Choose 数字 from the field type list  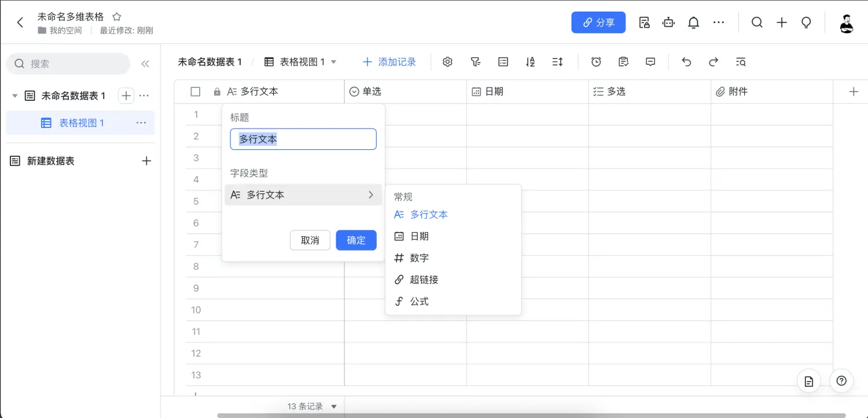[x=419, y=258]
